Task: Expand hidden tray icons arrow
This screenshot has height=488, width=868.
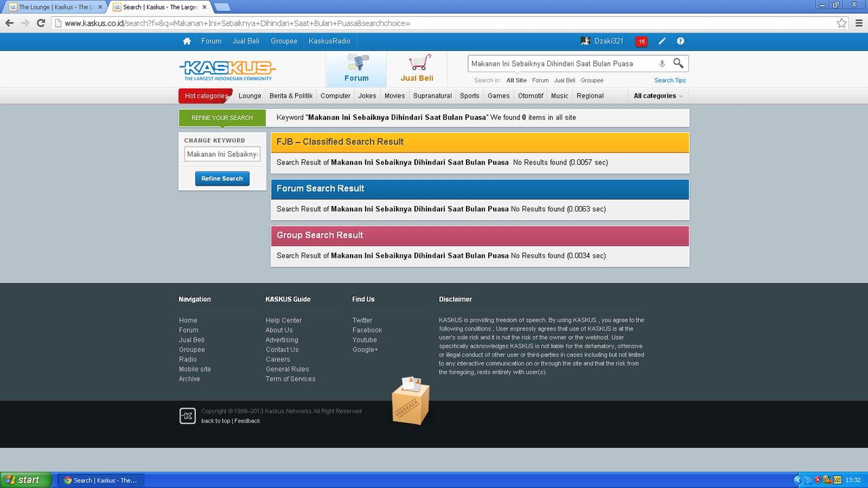Action: point(797,480)
